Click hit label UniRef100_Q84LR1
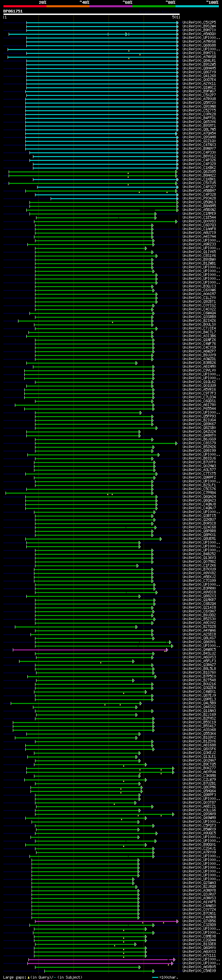The width and height of the screenshot is (222, 980). pos(199,60)
